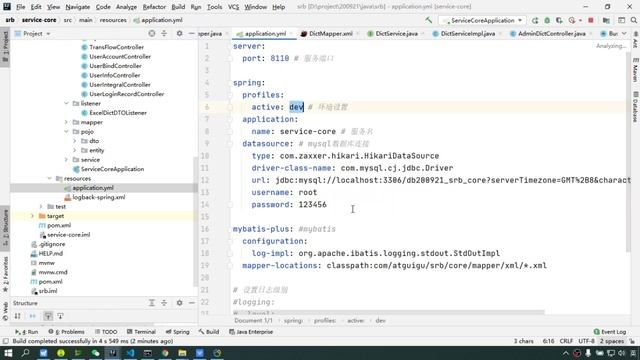Image resolution: width=640 pixels, height=360 pixels.
Task: Click the 2 spaces indent indicator
Action: [x=611, y=341]
